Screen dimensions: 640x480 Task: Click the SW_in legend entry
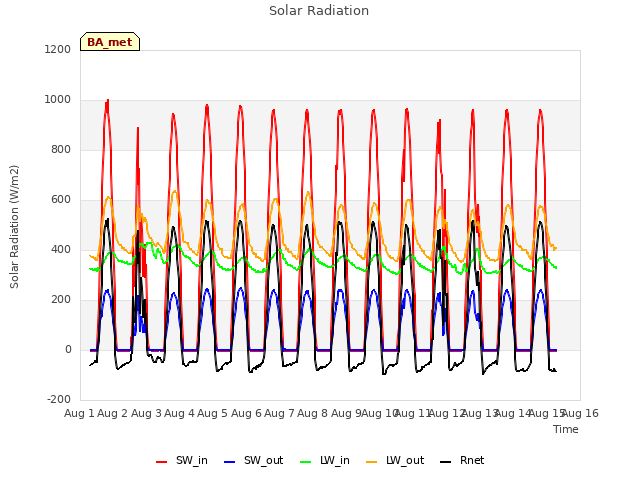pyautogui.click(x=182, y=461)
